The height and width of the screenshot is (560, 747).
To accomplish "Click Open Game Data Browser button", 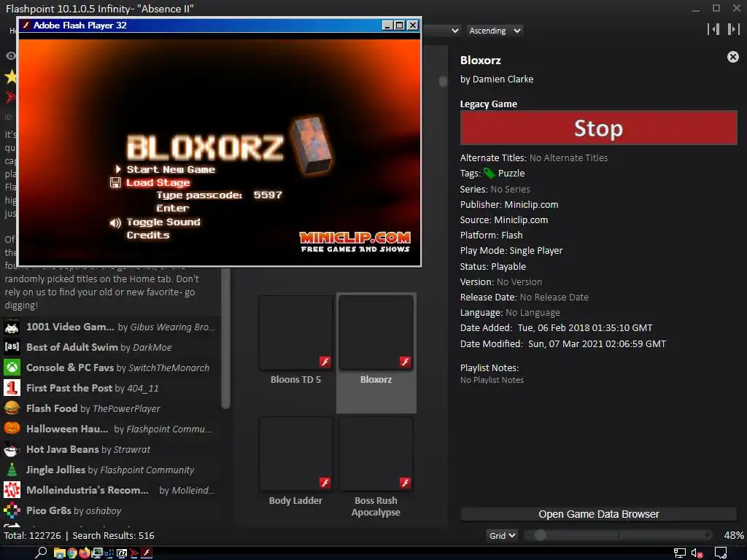I will pyautogui.click(x=598, y=514).
